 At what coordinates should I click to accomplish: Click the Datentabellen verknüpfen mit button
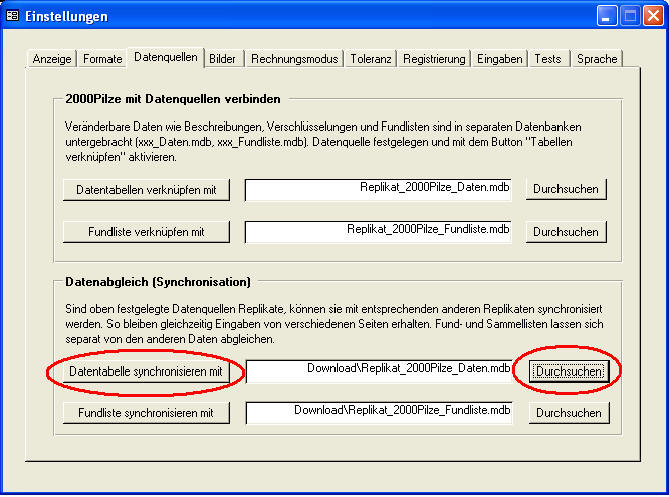[147, 190]
